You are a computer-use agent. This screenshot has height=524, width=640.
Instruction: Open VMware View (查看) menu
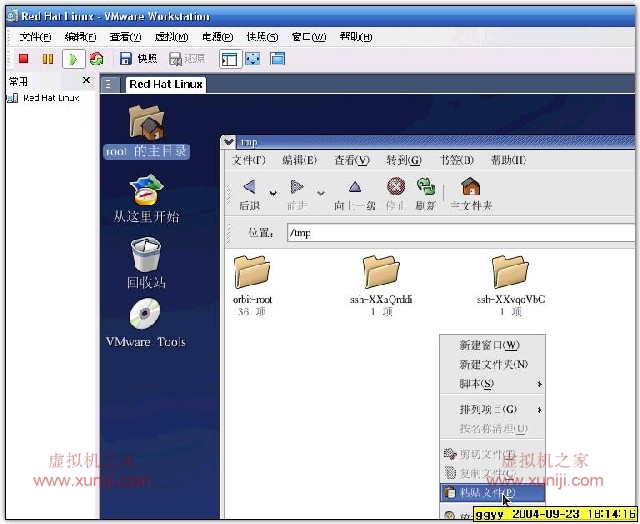tap(125, 37)
